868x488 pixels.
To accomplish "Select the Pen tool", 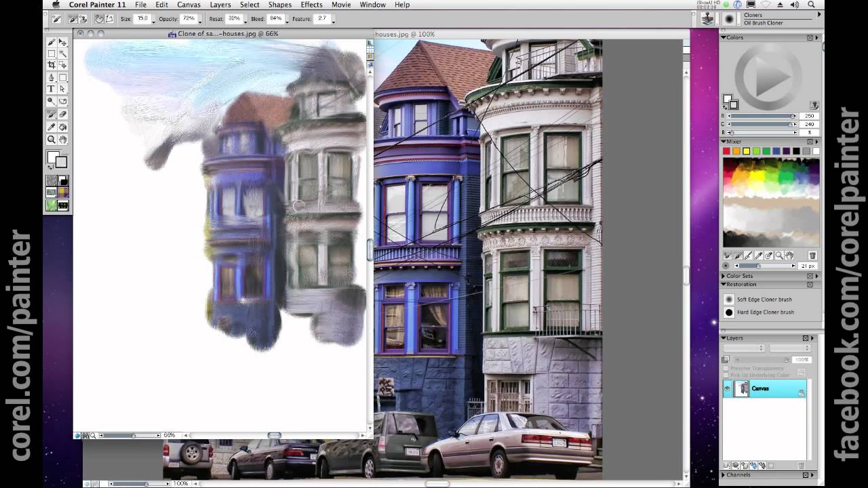I will [x=51, y=77].
